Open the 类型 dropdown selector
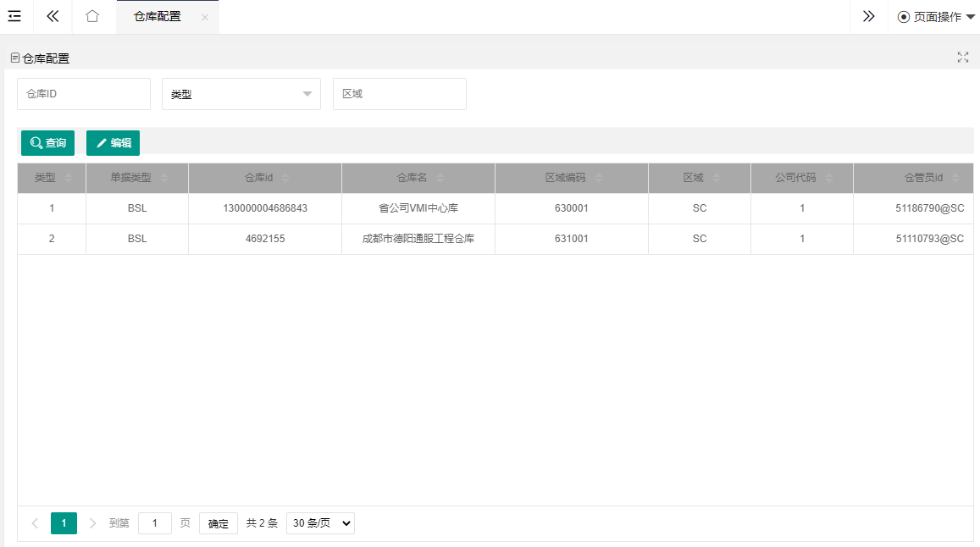Image resolution: width=980 pixels, height=547 pixels. click(x=241, y=94)
